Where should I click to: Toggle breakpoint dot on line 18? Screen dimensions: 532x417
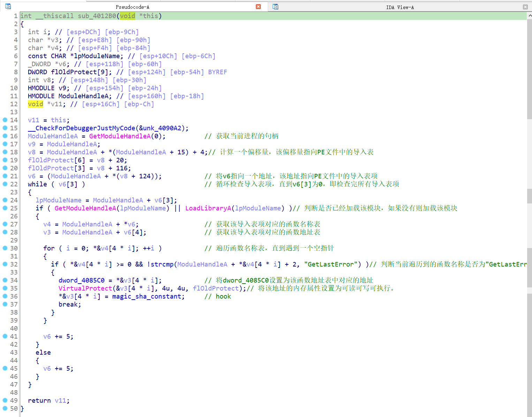5,152
